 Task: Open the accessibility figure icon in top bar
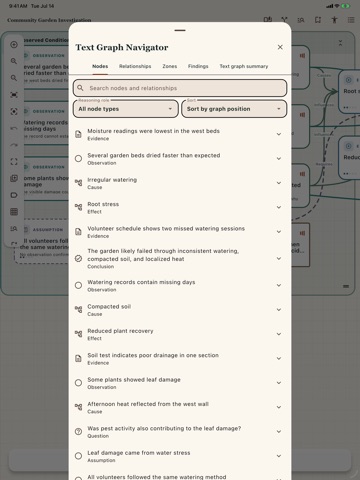point(334,20)
